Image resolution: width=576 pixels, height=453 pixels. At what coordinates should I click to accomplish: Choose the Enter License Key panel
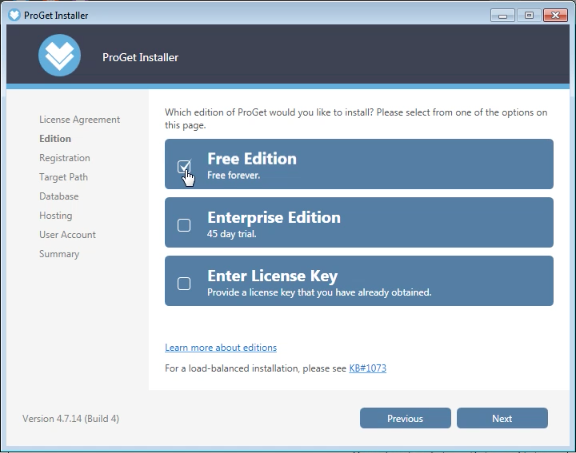[359, 281]
